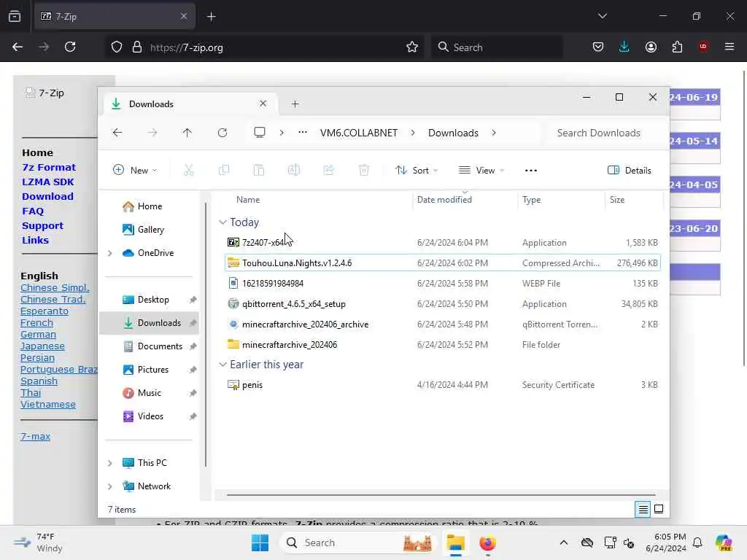Open the Windows Start menu
The width and height of the screenshot is (747, 560).
[x=260, y=542]
